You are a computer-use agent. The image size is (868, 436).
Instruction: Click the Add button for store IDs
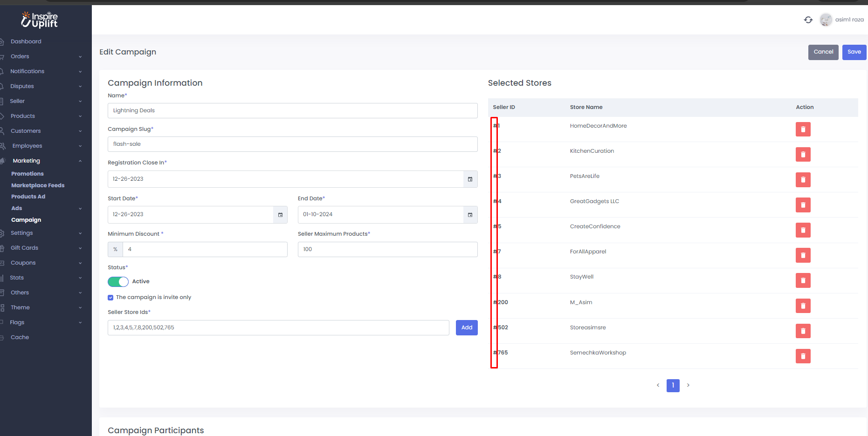466,328
